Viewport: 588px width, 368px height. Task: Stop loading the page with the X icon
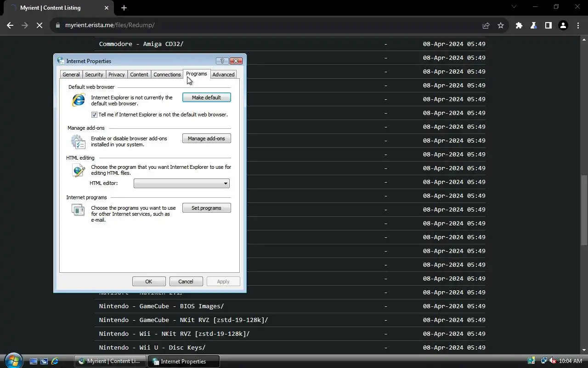pos(40,25)
